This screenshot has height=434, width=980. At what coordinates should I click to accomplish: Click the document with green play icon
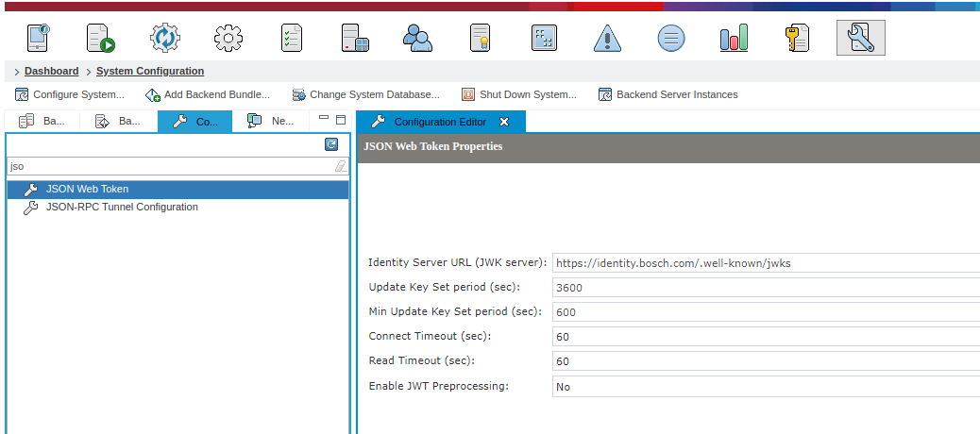click(100, 38)
